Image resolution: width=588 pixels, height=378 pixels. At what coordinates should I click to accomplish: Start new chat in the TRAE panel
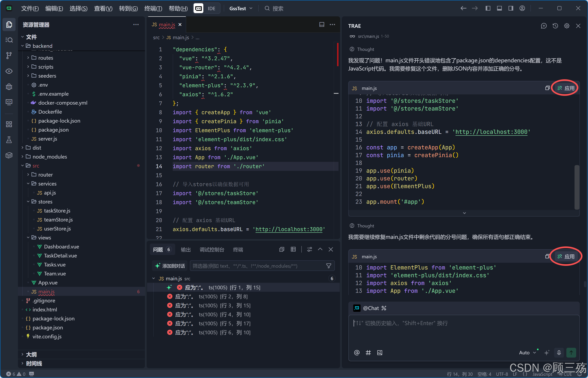tap(544, 26)
